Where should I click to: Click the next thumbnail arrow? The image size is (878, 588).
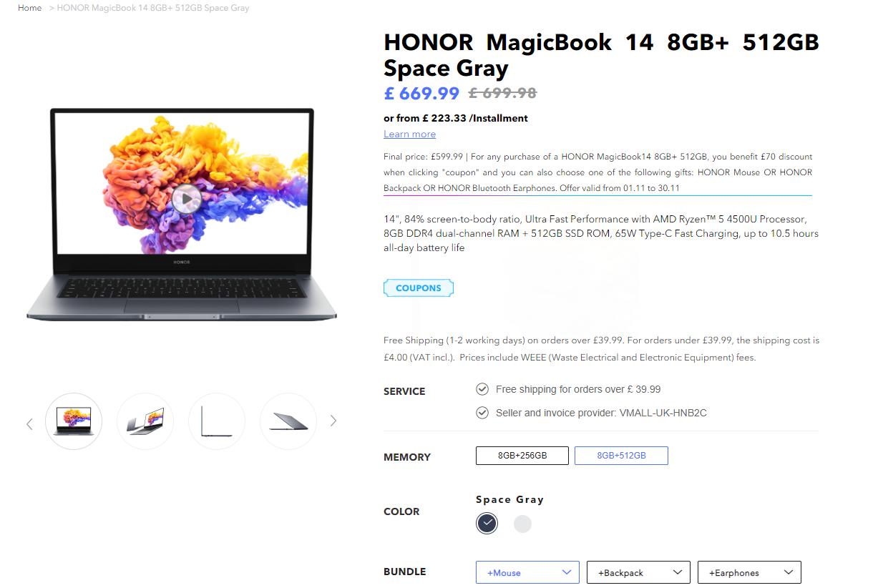click(333, 421)
